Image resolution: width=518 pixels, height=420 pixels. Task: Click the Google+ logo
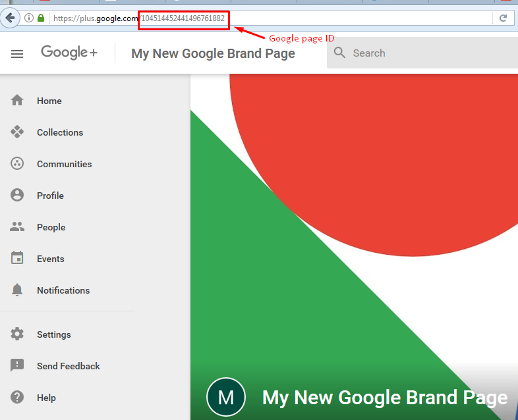[69, 52]
